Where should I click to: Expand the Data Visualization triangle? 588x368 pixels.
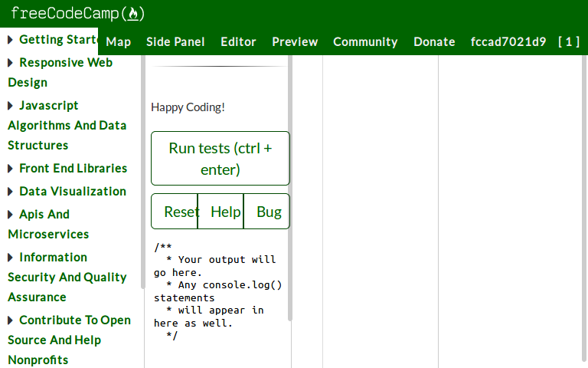[x=11, y=192]
